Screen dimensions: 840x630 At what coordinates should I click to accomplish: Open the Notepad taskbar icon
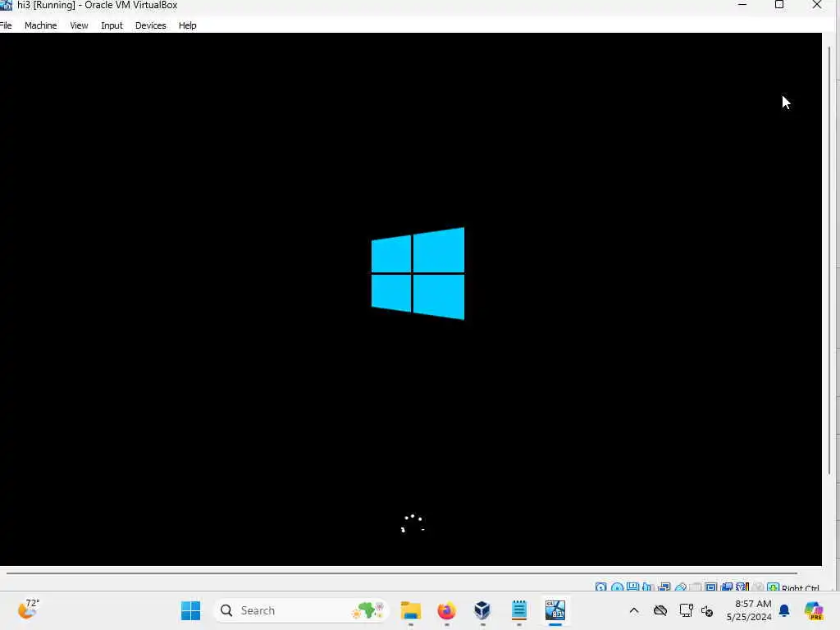point(519,610)
